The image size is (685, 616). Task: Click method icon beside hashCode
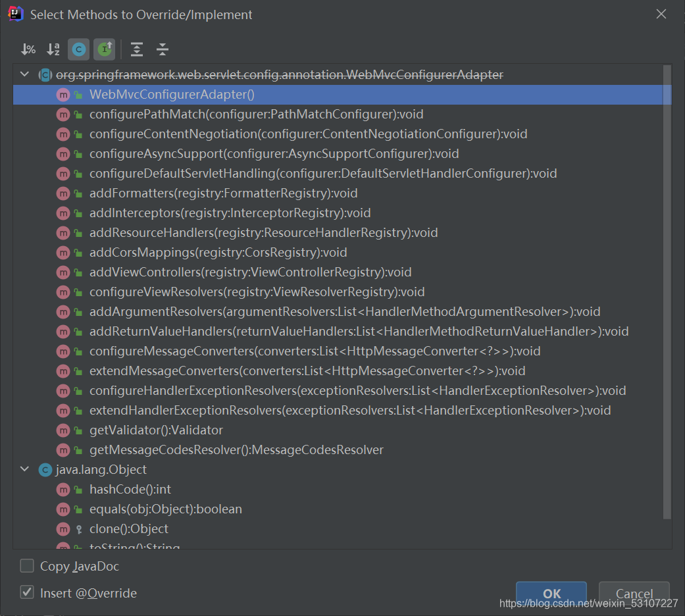63,490
